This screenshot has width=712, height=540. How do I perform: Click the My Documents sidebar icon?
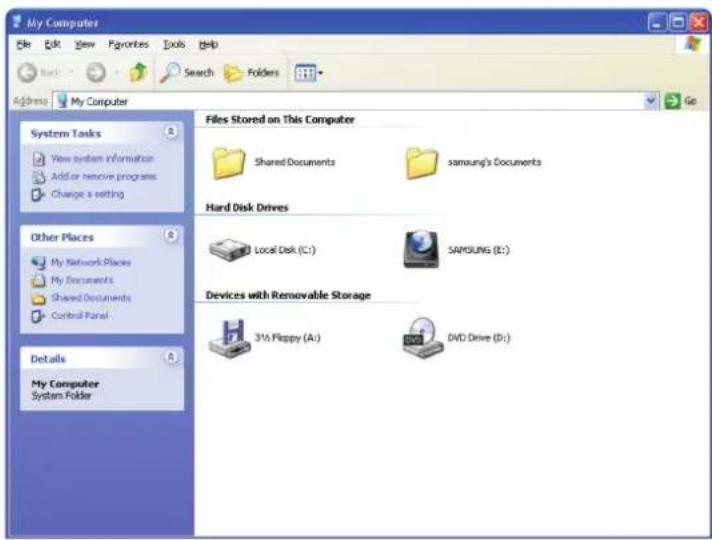[38, 280]
